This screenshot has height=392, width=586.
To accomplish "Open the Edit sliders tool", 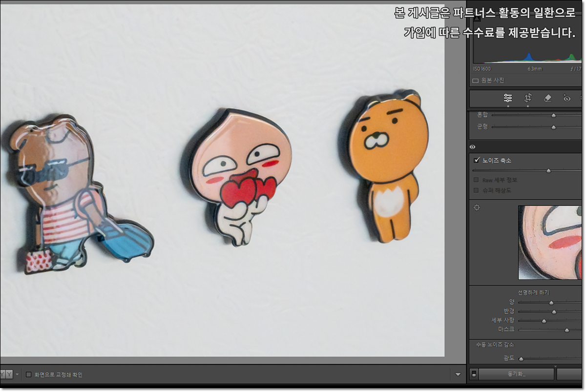I will (x=508, y=98).
